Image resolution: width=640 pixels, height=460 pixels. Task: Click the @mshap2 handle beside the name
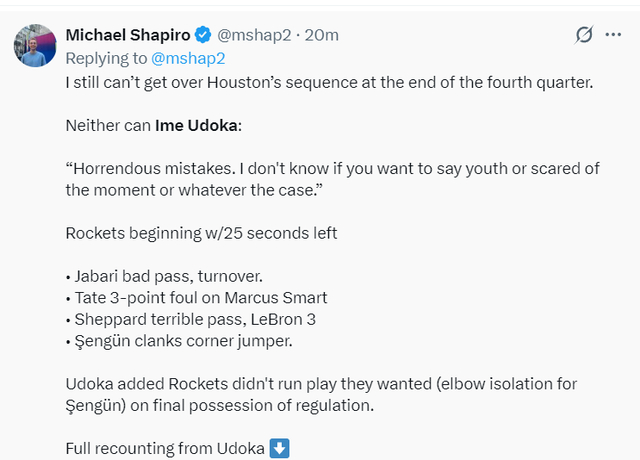pos(254,35)
